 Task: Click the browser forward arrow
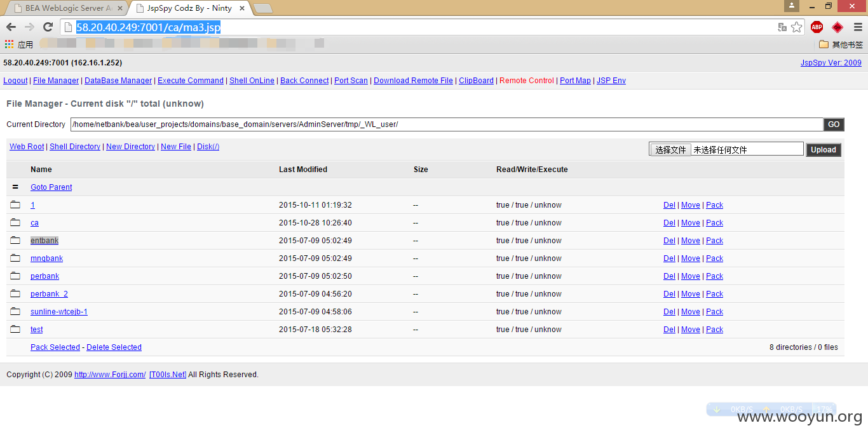click(x=29, y=27)
